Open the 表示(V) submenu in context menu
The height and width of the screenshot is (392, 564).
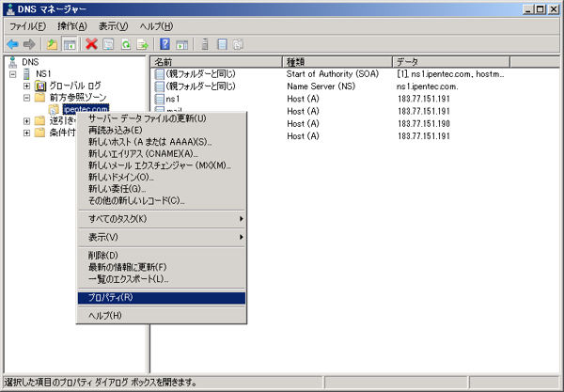pyautogui.click(x=162, y=237)
